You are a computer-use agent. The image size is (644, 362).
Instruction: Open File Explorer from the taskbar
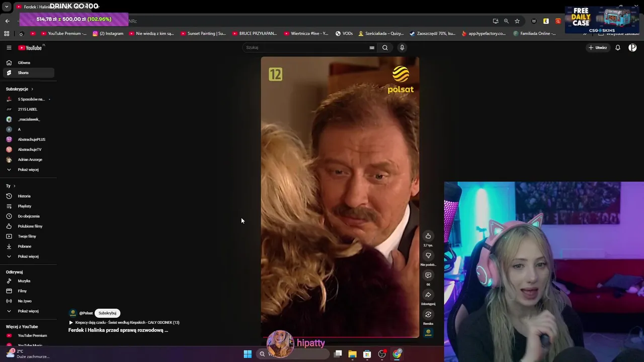pyautogui.click(x=352, y=354)
